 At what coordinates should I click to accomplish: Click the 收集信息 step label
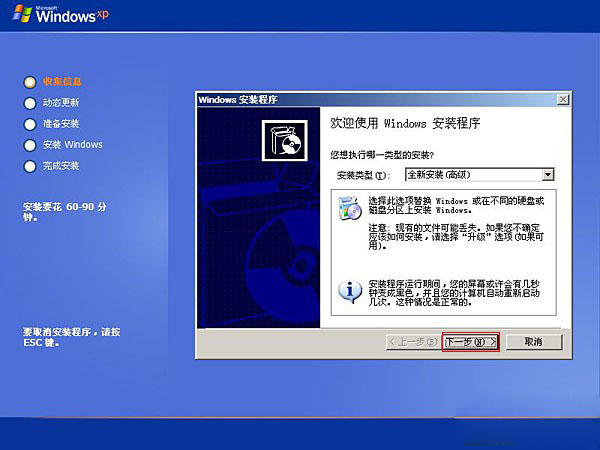tap(62, 82)
